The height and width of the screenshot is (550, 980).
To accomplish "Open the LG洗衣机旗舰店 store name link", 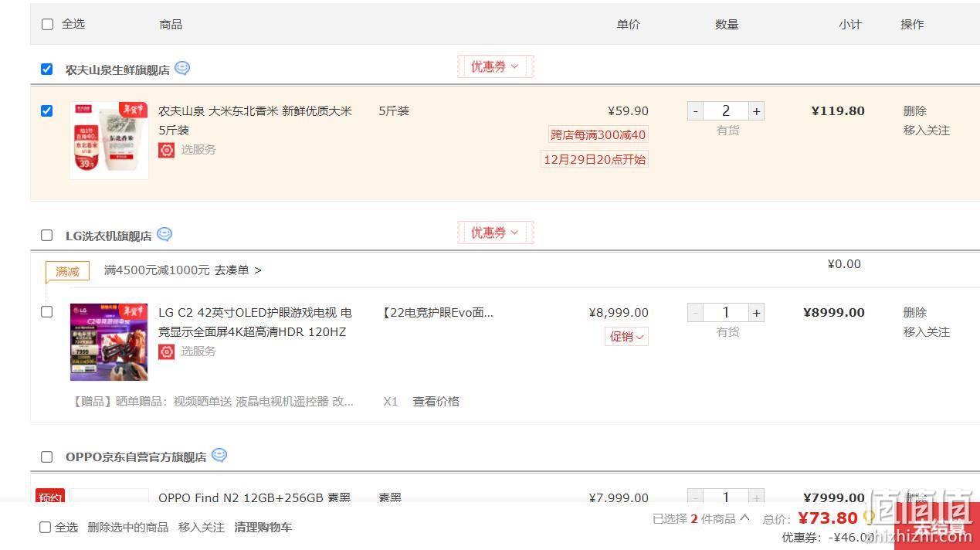I will [x=109, y=236].
